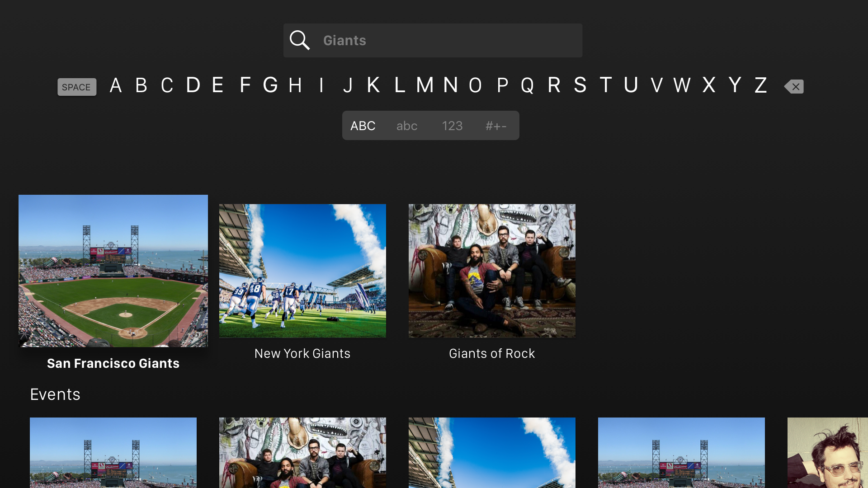
Task: Select letter T on keyboard
Action: coord(606,85)
